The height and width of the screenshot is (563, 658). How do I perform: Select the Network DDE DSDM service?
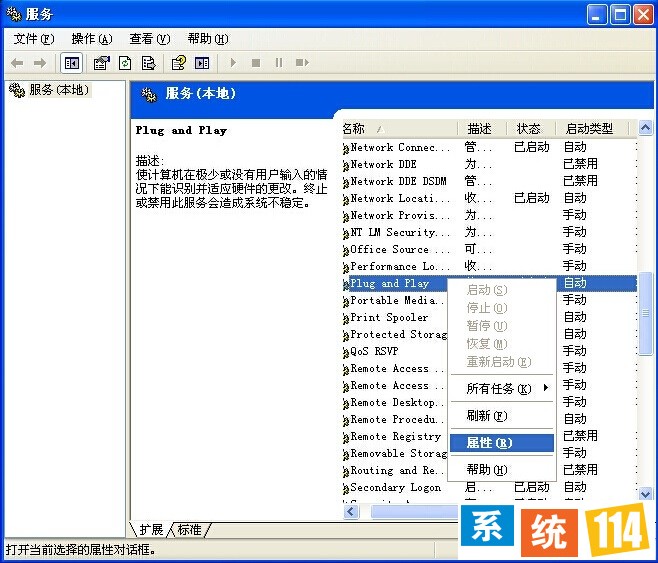coord(489,181)
